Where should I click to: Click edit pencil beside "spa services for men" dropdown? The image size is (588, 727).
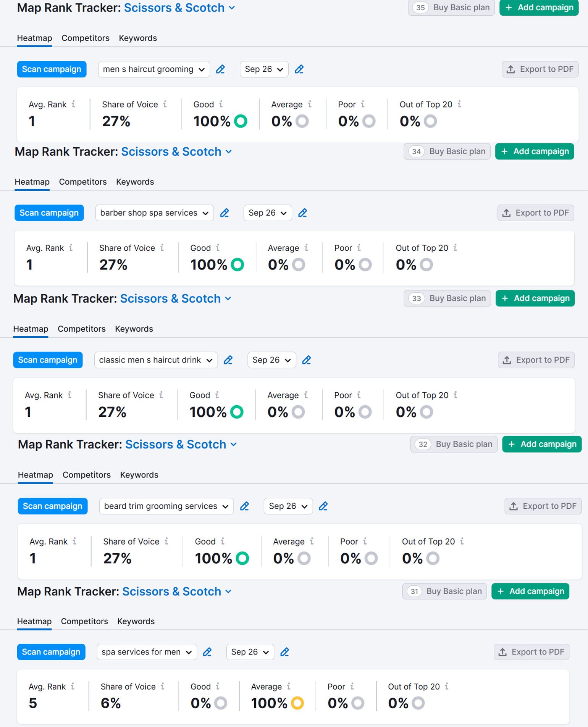click(207, 652)
